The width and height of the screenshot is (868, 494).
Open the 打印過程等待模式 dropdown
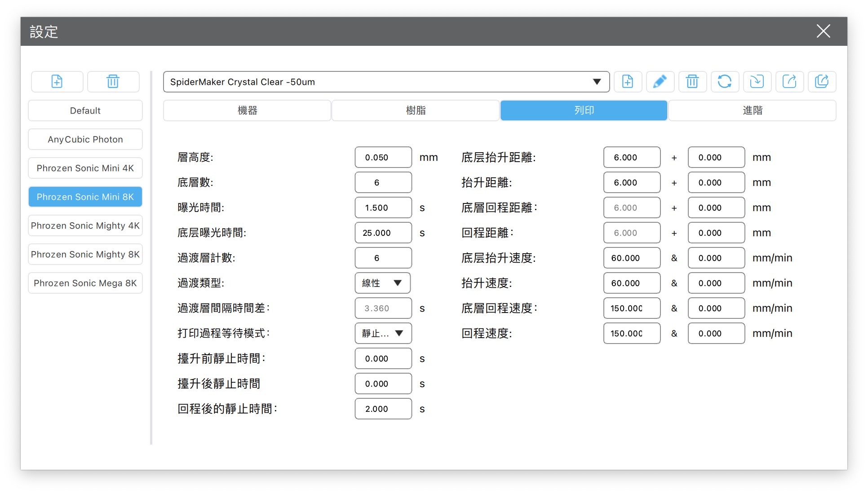383,333
